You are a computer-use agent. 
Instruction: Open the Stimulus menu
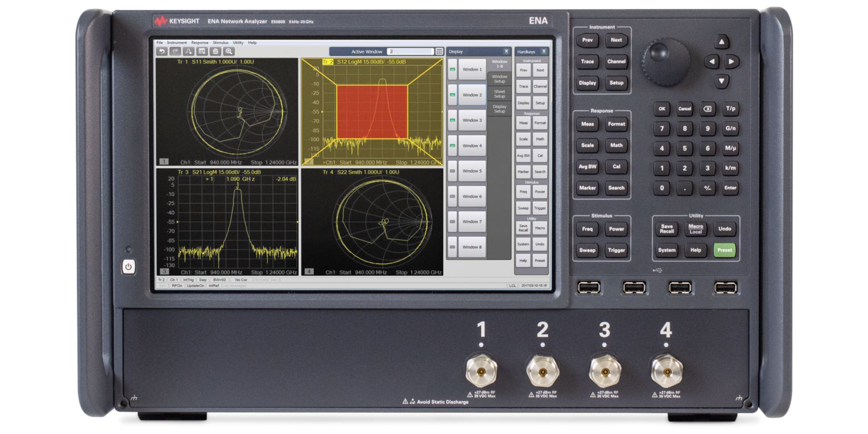coord(220,43)
